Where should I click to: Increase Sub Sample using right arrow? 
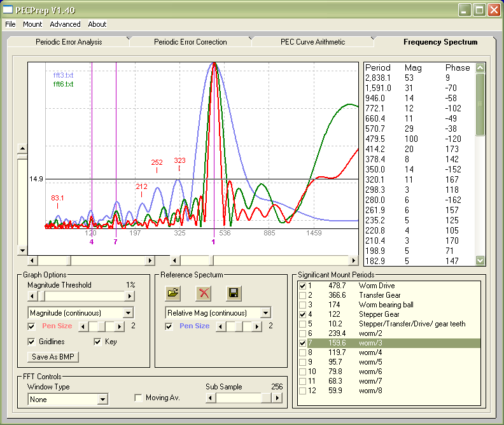276,398
